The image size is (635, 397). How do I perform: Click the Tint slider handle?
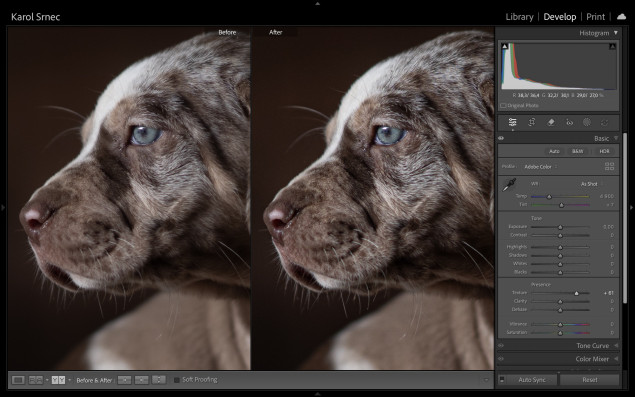561,205
